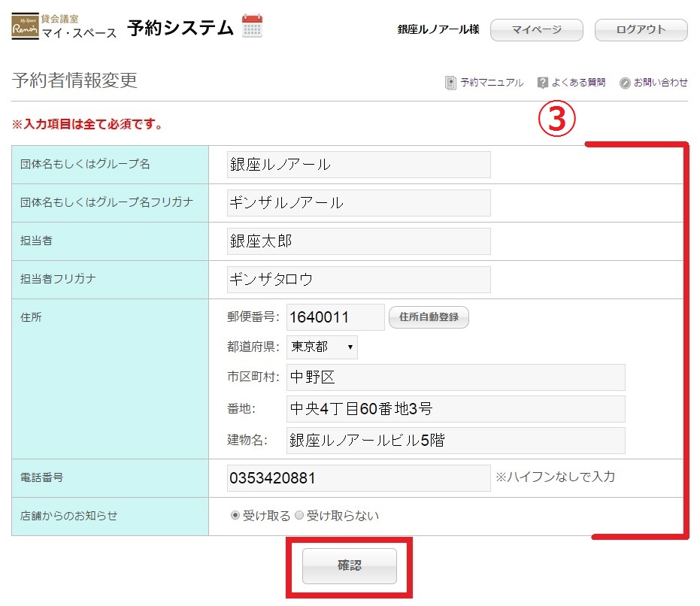Click the お問い合わせ pencil icon
Screen dimensions: 700x606
tap(625, 83)
